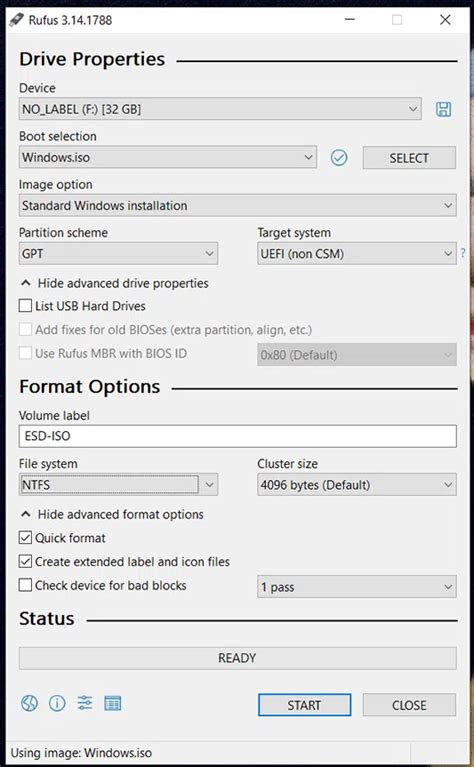This screenshot has height=767, width=474.
Task: Click the ISO checksum checkmark icon
Action: point(339,158)
